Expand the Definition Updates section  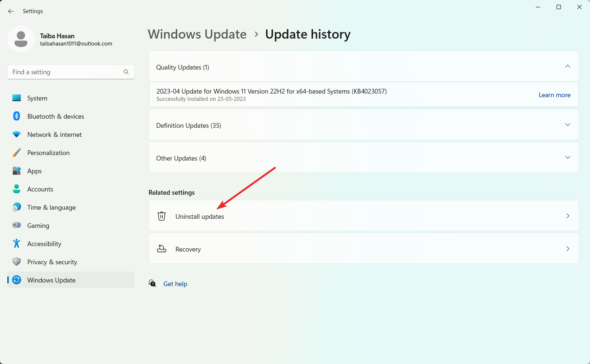[567, 125]
